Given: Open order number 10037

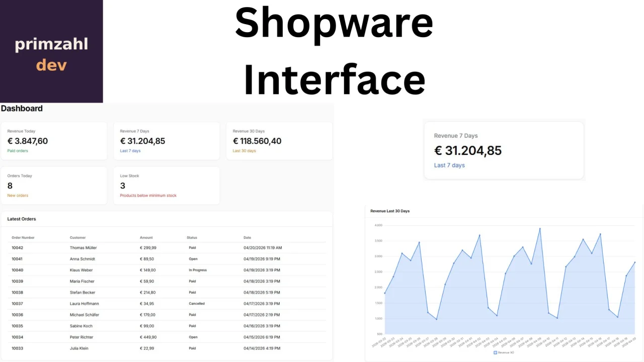Looking at the screenshot, I should coord(17,304).
